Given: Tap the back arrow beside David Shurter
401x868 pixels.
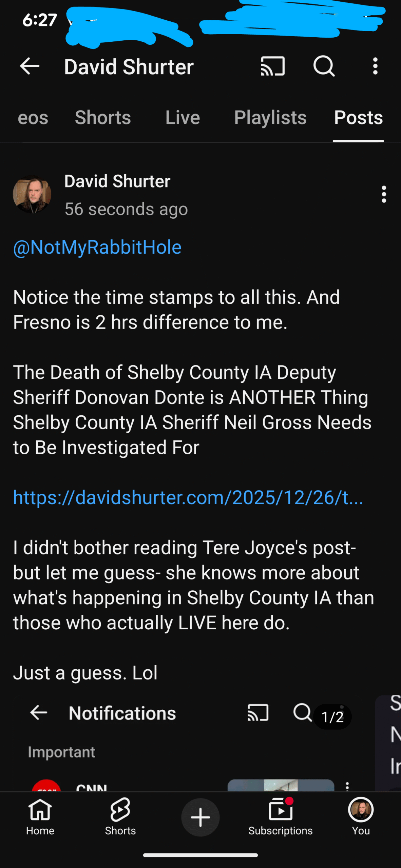Looking at the screenshot, I should coord(30,66).
